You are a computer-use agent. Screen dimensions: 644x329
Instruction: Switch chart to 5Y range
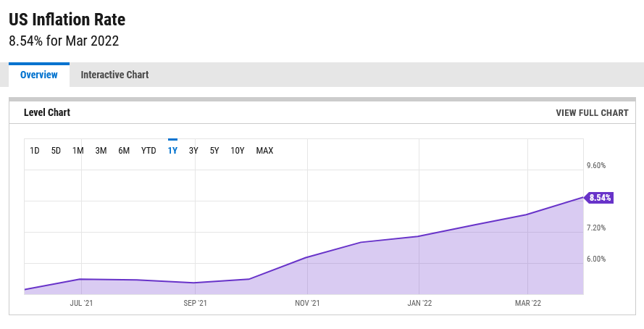(214, 151)
